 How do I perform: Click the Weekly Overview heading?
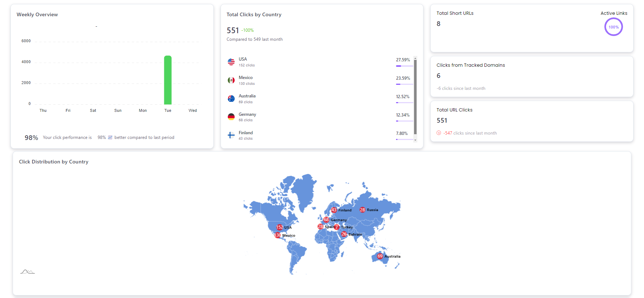pos(37,14)
